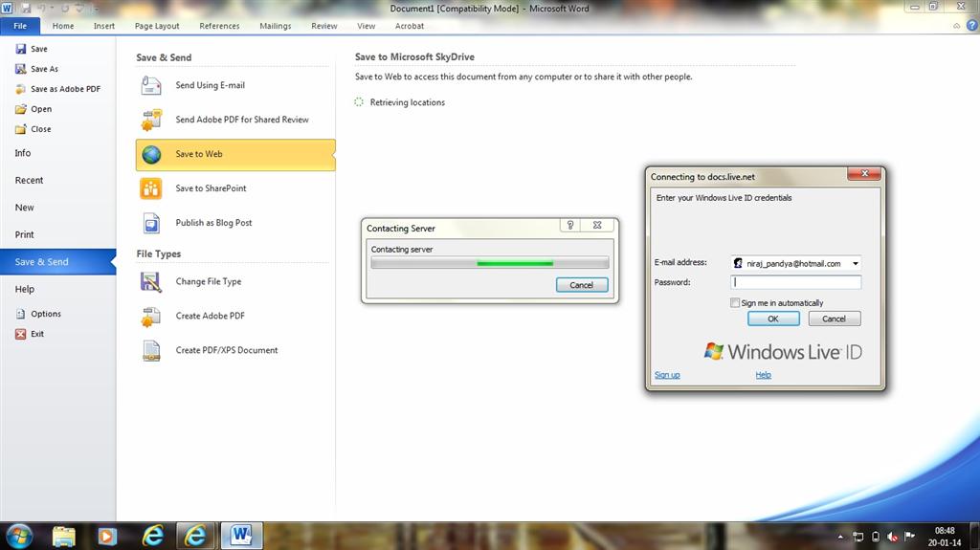Show hidden system tray icons

(840, 537)
